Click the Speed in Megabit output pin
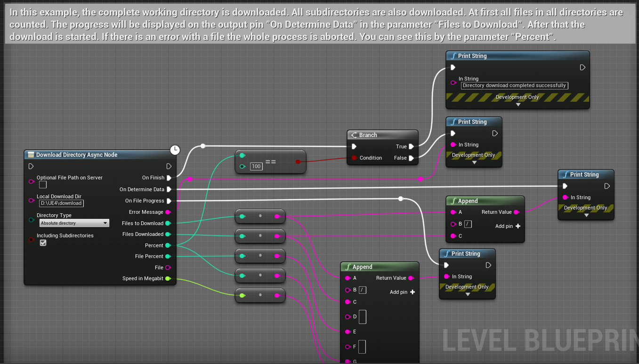Screen dimensions: 639x364 point(168,279)
